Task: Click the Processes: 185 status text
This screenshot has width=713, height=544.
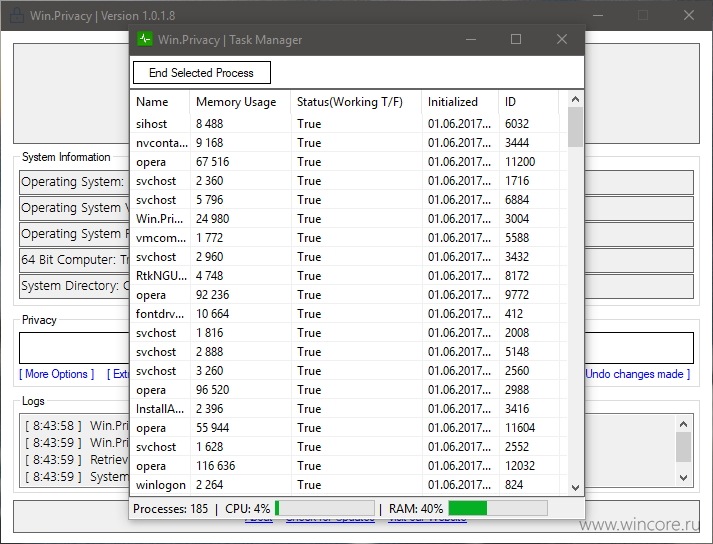Action: point(171,509)
